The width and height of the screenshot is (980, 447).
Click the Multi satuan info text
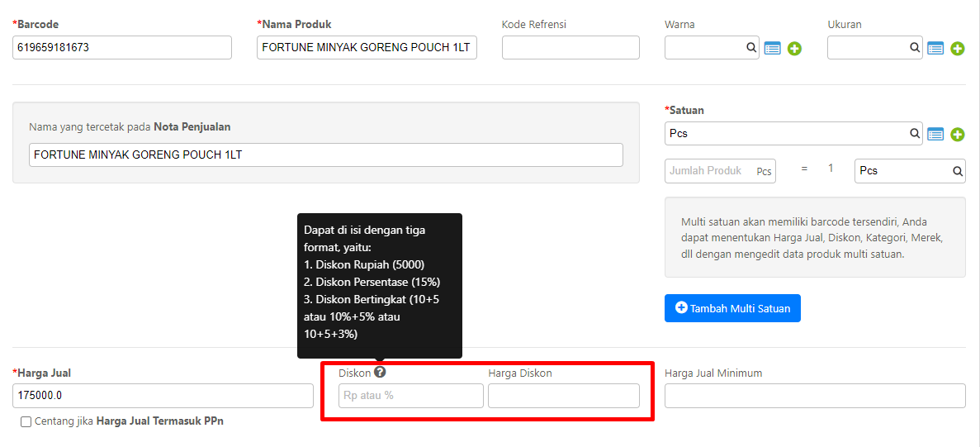812,238
